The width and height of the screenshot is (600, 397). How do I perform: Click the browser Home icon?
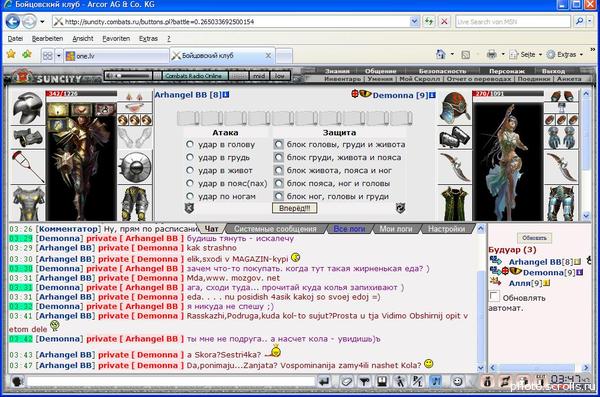[440, 55]
